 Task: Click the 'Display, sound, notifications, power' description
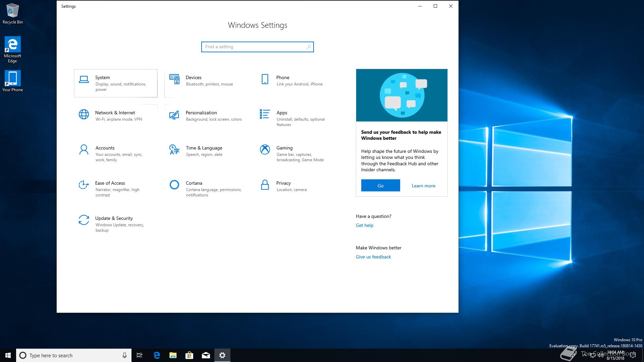pos(121,87)
